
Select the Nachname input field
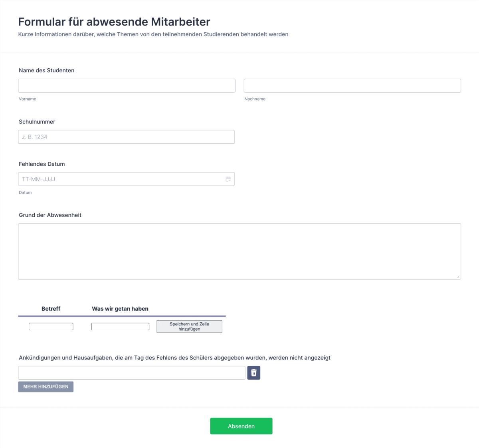point(352,85)
